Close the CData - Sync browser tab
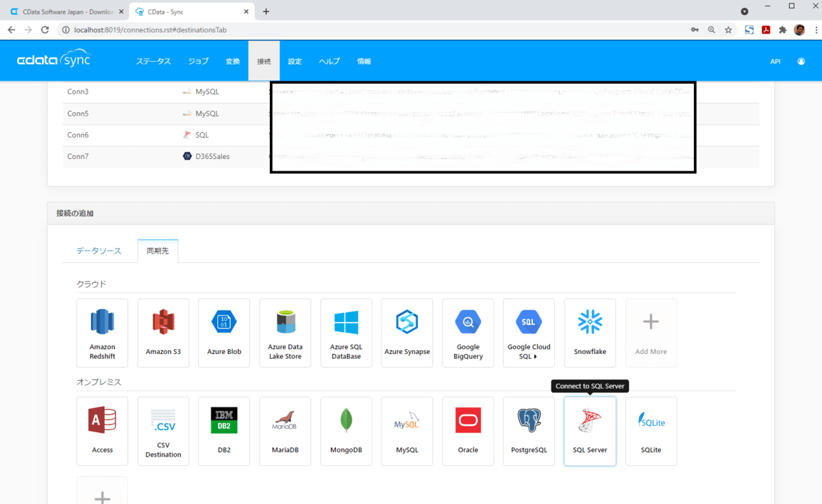Image resolution: width=822 pixels, height=504 pixels. [x=246, y=12]
